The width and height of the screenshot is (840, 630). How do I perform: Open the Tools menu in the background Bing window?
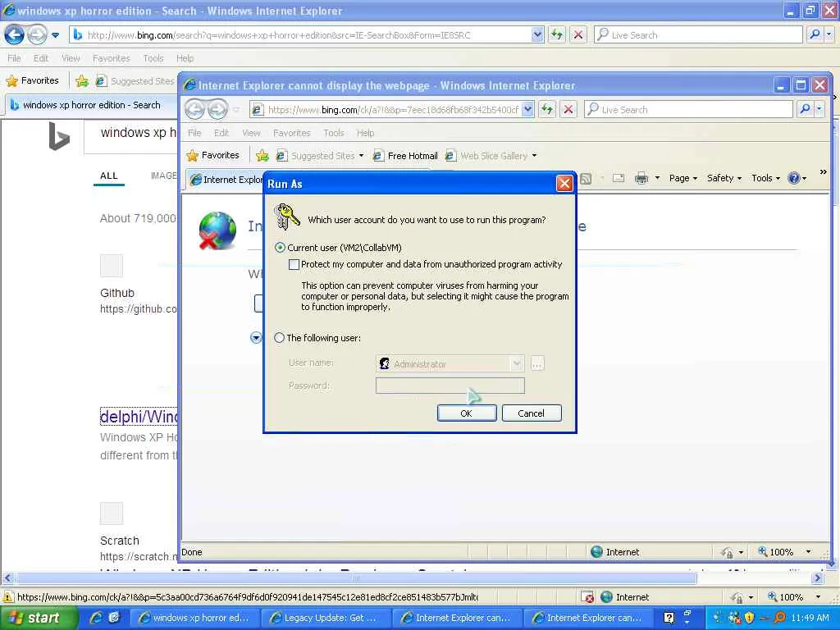click(x=153, y=58)
